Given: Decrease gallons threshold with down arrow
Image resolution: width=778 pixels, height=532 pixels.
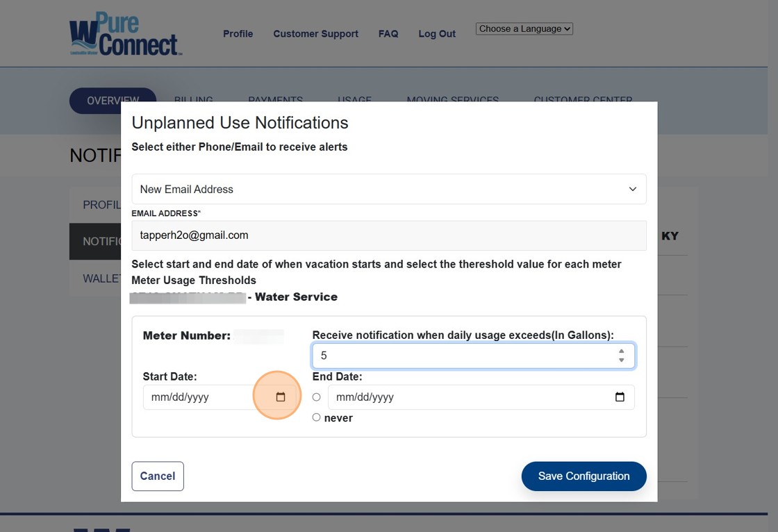Looking at the screenshot, I should (x=621, y=360).
